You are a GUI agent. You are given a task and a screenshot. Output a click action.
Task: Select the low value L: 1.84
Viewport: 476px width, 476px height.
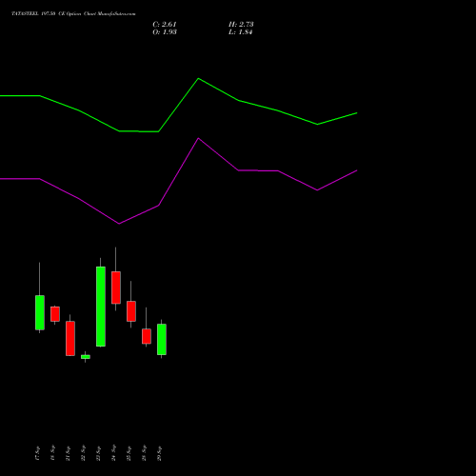pyautogui.click(x=240, y=32)
